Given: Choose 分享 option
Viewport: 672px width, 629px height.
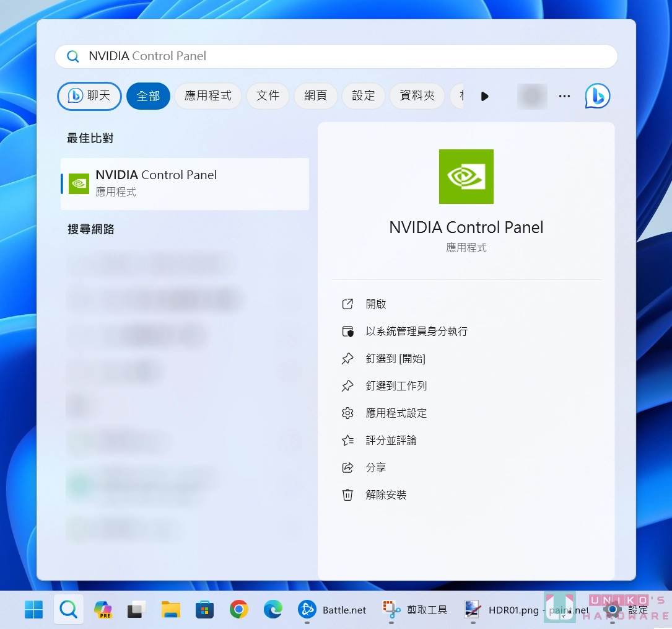Looking at the screenshot, I should [376, 467].
